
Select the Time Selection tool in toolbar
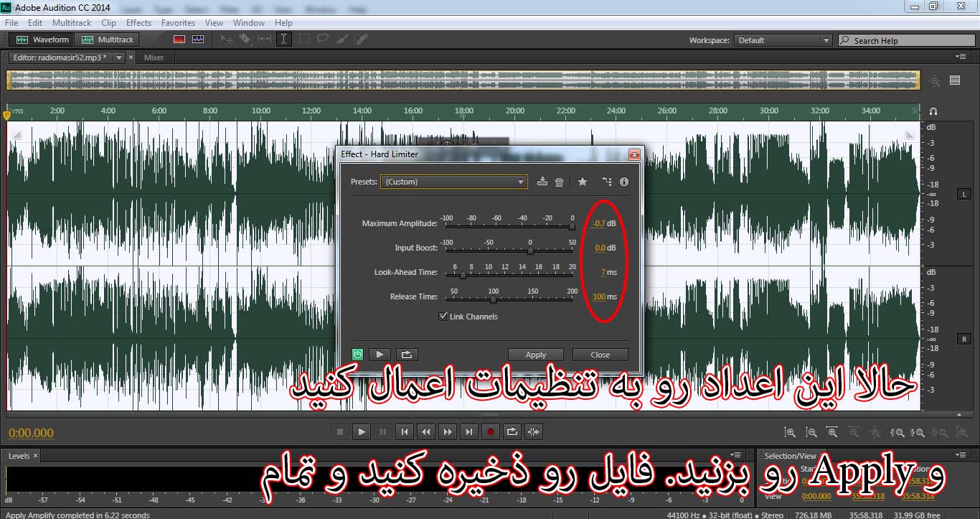point(284,40)
